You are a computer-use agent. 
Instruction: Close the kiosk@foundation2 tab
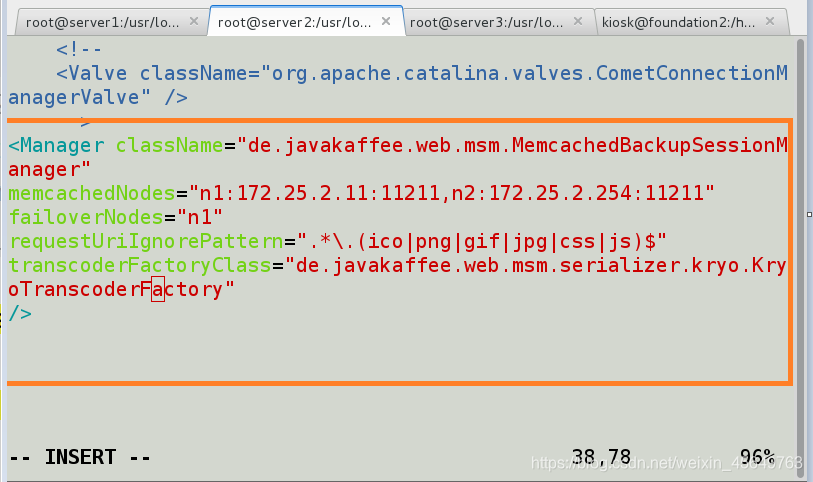coord(770,21)
